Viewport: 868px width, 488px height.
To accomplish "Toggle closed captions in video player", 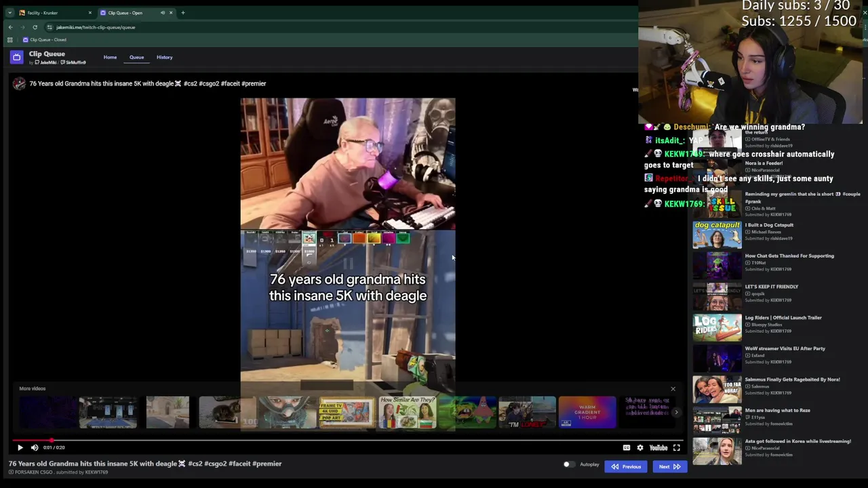I will click(627, 447).
